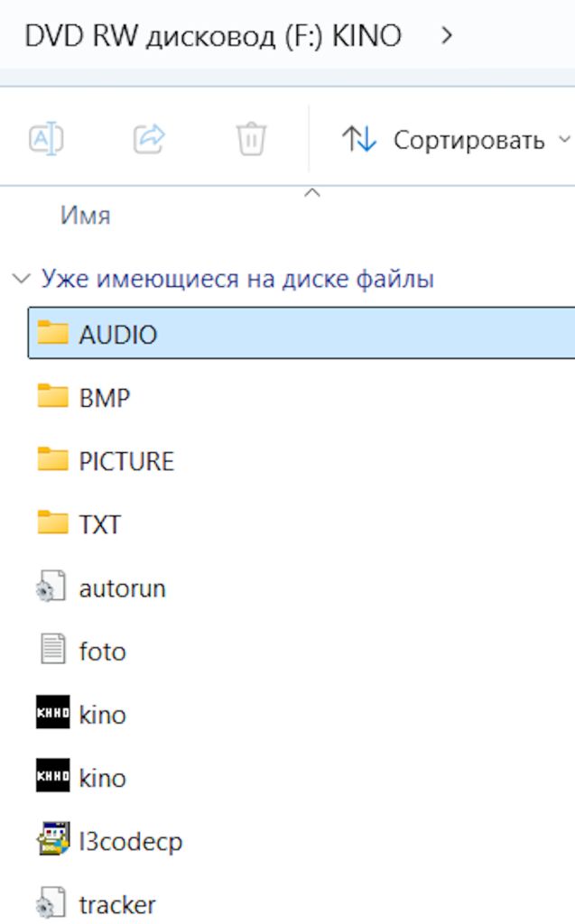Click the Delete trash can icon

pyautogui.click(x=252, y=139)
